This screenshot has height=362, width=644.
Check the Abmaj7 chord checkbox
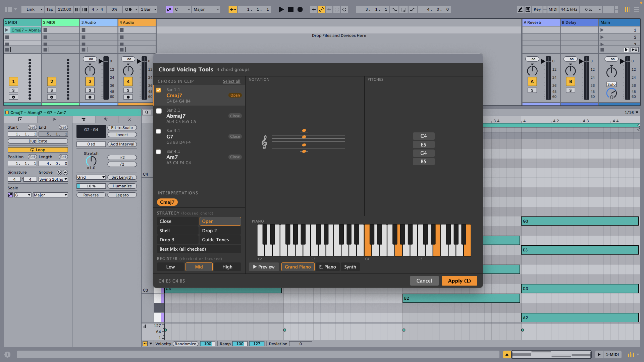[x=159, y=111]
